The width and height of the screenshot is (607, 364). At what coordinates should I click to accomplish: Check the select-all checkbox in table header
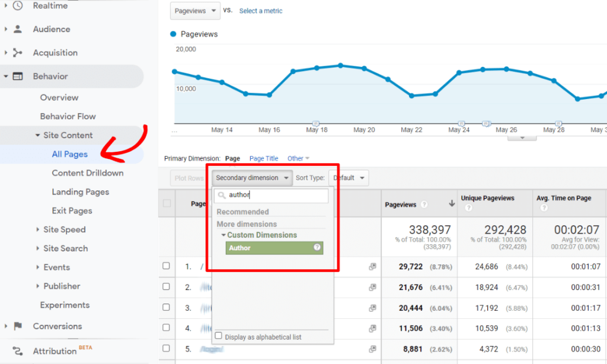pos(166,203)
